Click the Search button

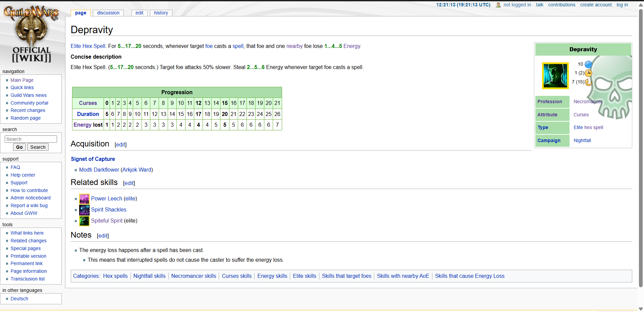(x=38, y=147)
